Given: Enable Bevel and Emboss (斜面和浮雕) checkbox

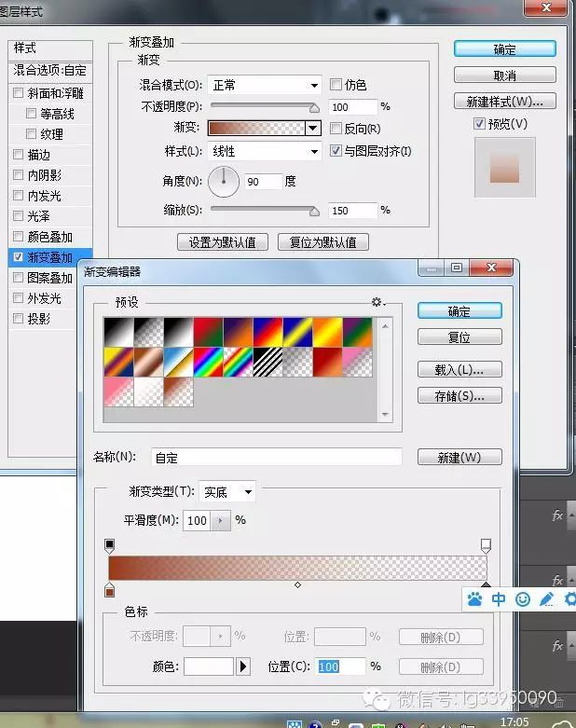Looking at the screenshot, I should [x=18, y=93].
